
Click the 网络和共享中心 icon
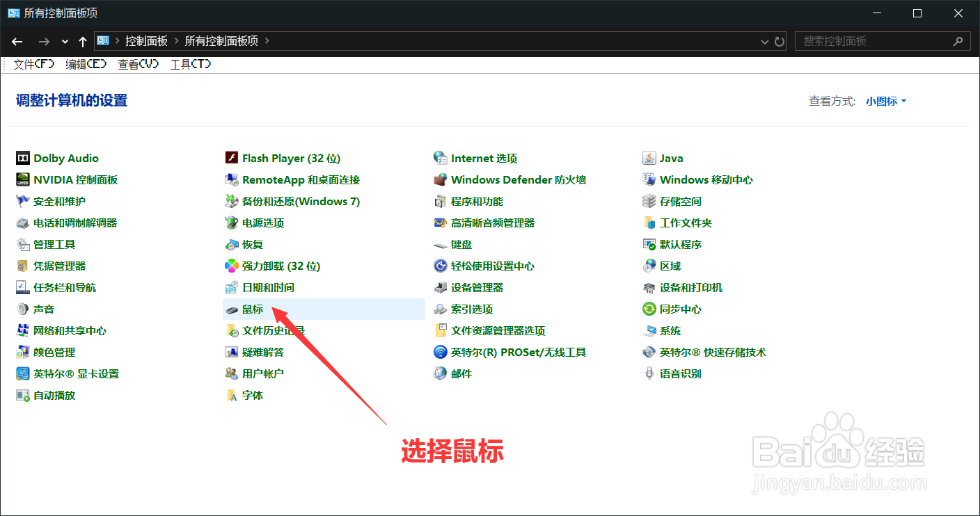pyautogui.click(x=23, y=330)
